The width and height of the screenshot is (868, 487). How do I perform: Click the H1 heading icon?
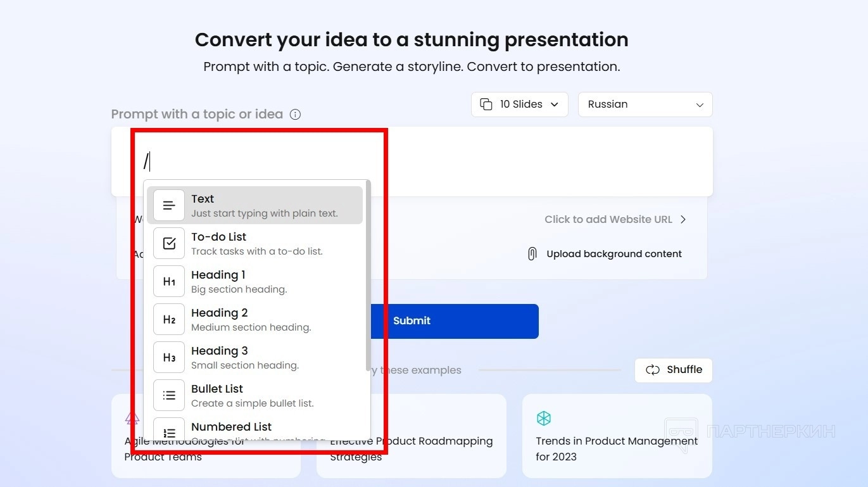169,281
